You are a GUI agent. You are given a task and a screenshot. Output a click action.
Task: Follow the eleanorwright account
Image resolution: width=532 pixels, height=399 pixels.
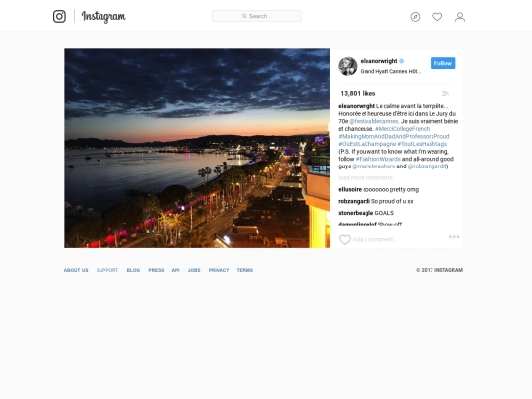tap(442, 63)
